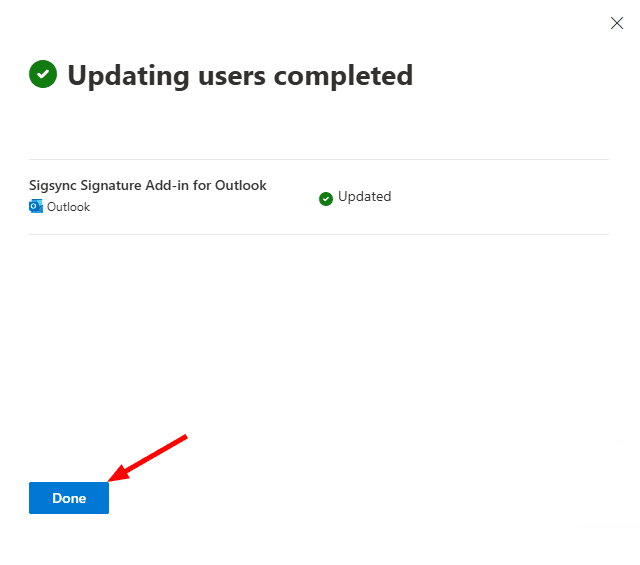Close the panel with the X icon

pyautogui.click(x=616, y=23)
